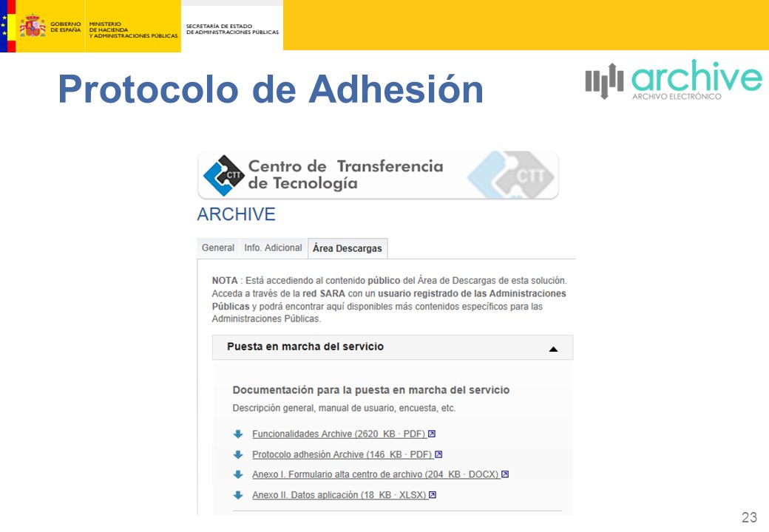Screen dimensions: 769x532
Task: Click external-link icon after Anexo I. Formulario
Action: coord(505,474)
